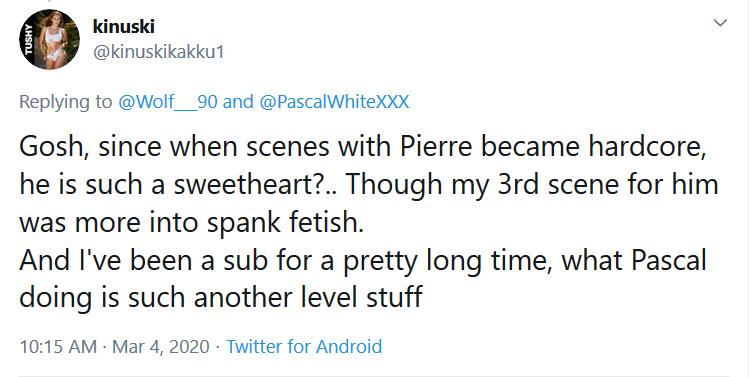The image size is (749, 377).
Task: Click the word 'Pascal' in the tweet body
Action: click(x=669, y=260)
